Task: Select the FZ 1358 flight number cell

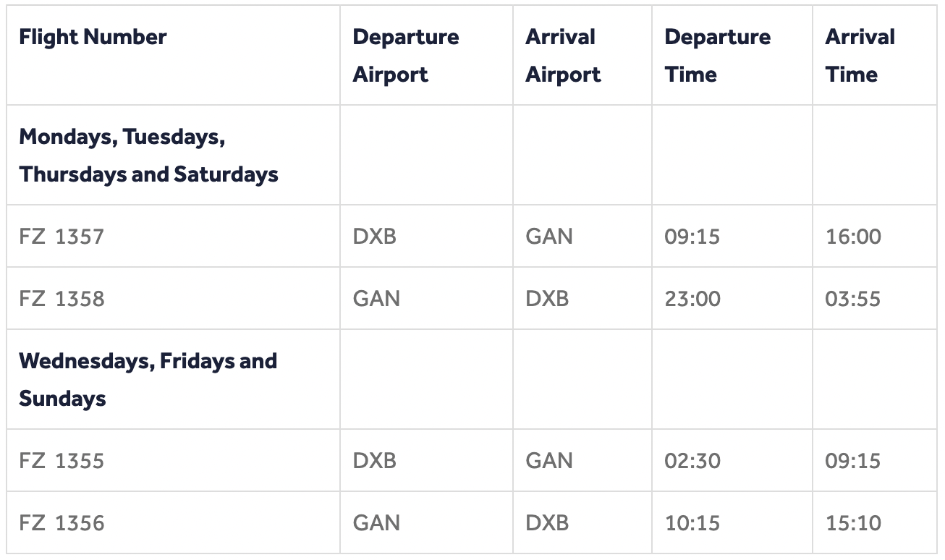Action: [x=62, y=299]
